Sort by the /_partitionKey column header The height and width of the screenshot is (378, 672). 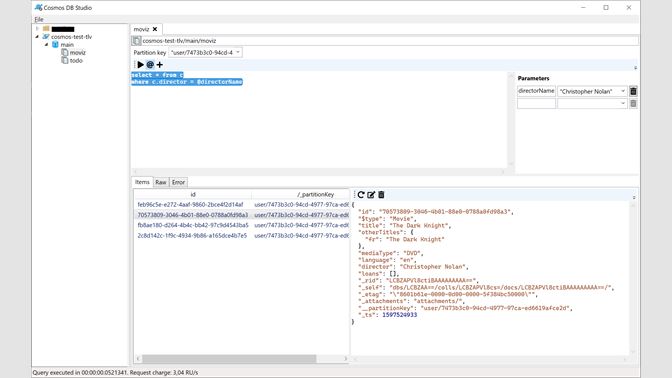pyautogui.click(x=315, y=195)
